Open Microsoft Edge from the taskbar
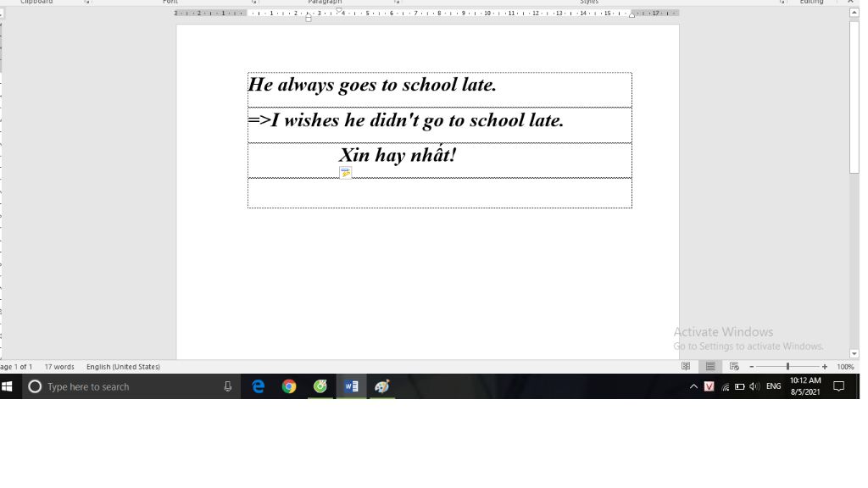868x488 pixels. 259,386
